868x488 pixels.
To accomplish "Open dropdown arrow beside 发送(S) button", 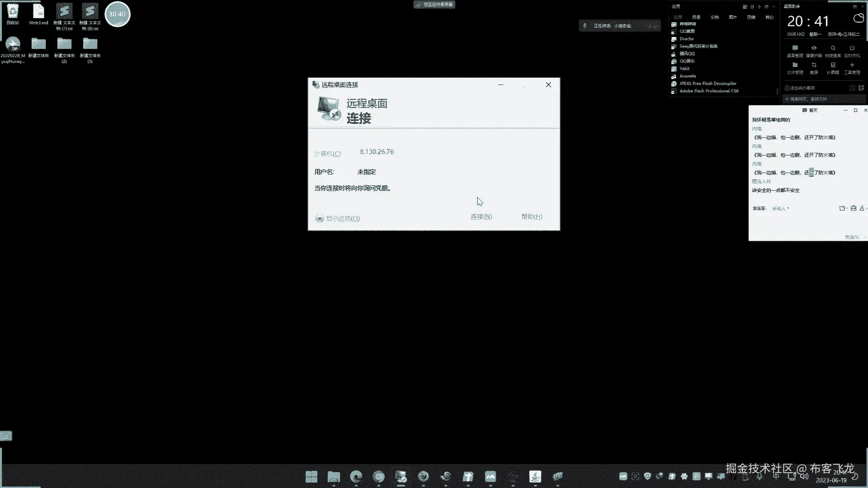I will click(x=865, y=237).
